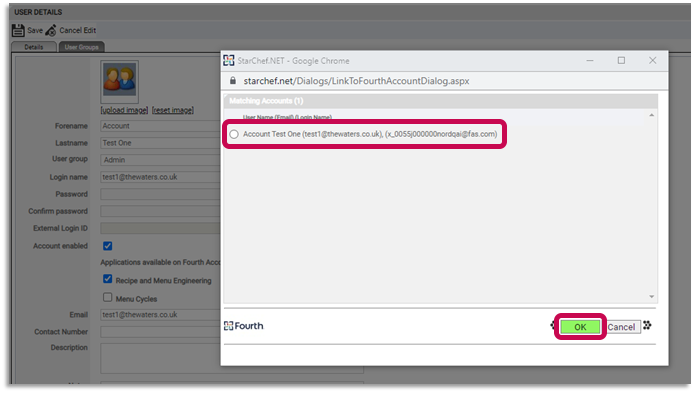The height and width of the screenshot is (393, 694).
Task: Click the External Login ID field
Action: pos(160,228)
